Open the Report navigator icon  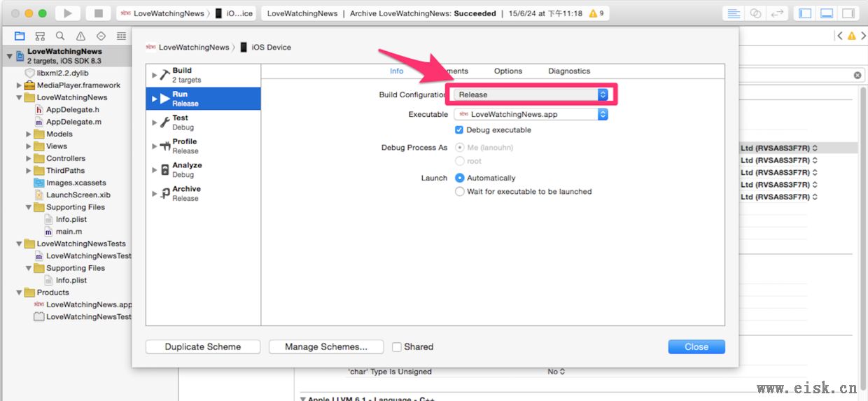coord(120,36)
